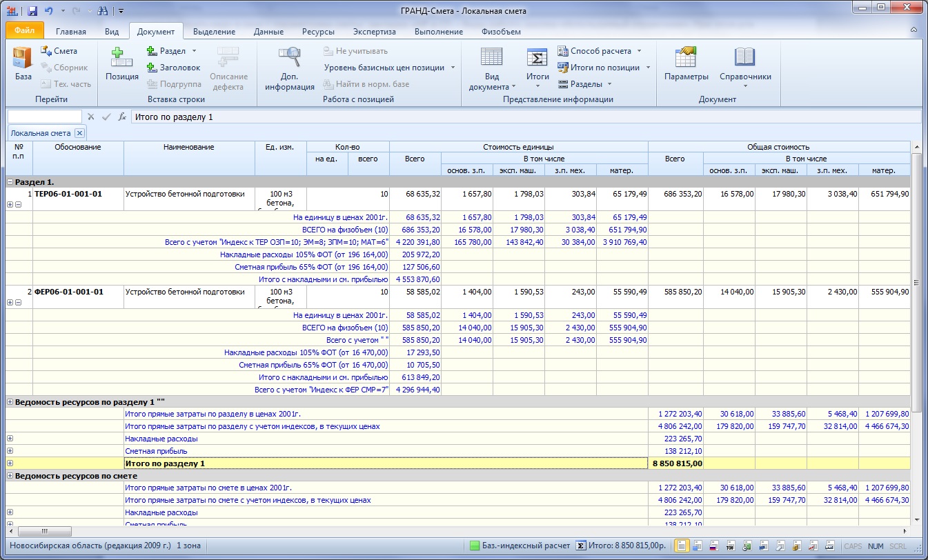Click Заголовок insert icon
This screenshot has height=560, width=928.
tap(174, 68)
